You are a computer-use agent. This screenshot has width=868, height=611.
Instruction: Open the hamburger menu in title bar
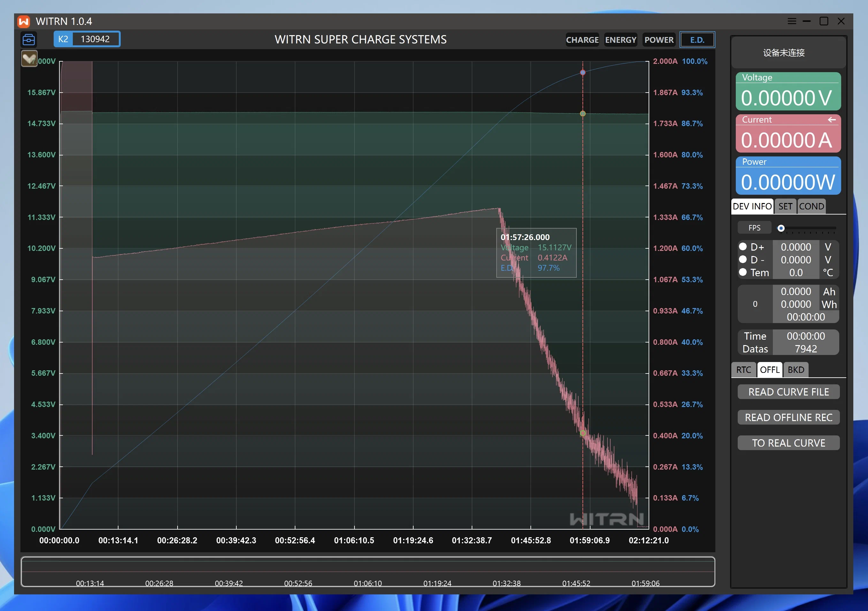792,21
